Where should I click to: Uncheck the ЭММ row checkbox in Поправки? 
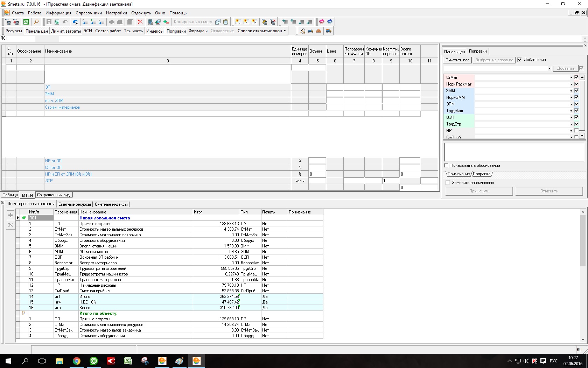click(x=576, y=91)
